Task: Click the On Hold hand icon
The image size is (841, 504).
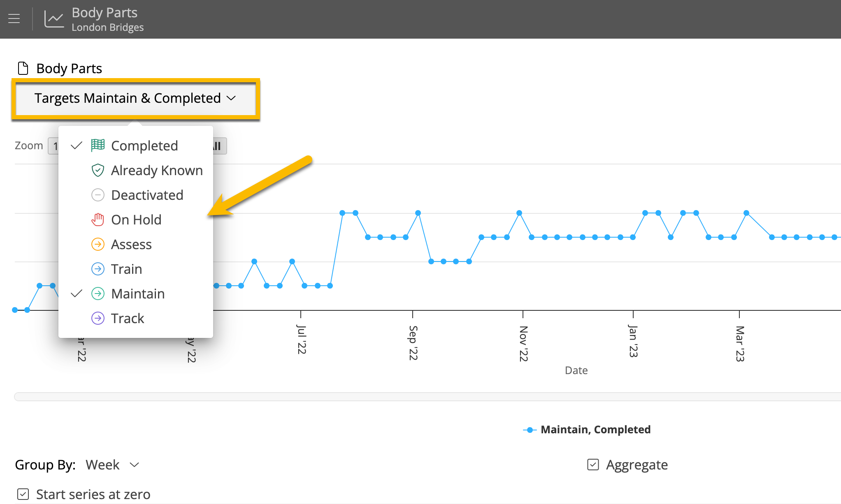Action: [98, 220]
